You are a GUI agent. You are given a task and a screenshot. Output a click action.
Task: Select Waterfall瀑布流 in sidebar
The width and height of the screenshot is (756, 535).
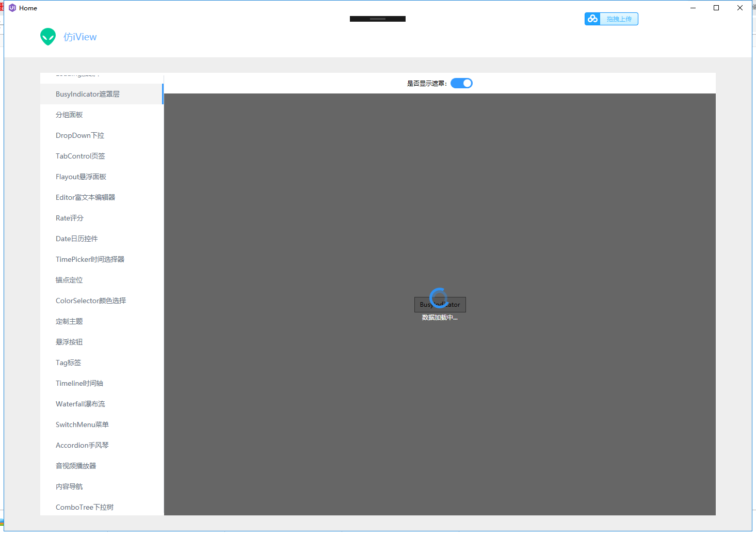click(102, 404)
